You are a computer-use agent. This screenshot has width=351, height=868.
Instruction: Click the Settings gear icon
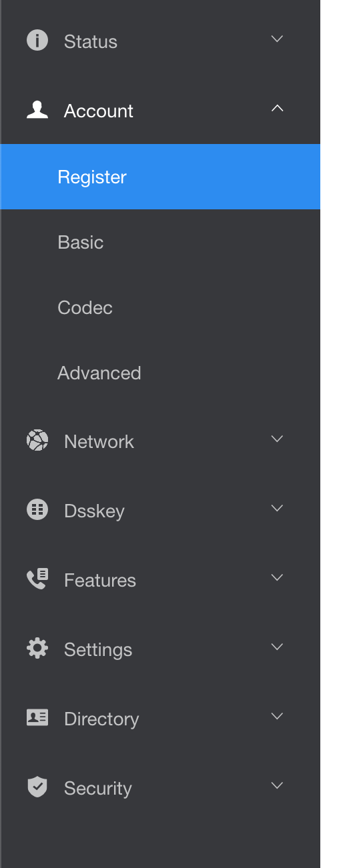pos(37,649)
